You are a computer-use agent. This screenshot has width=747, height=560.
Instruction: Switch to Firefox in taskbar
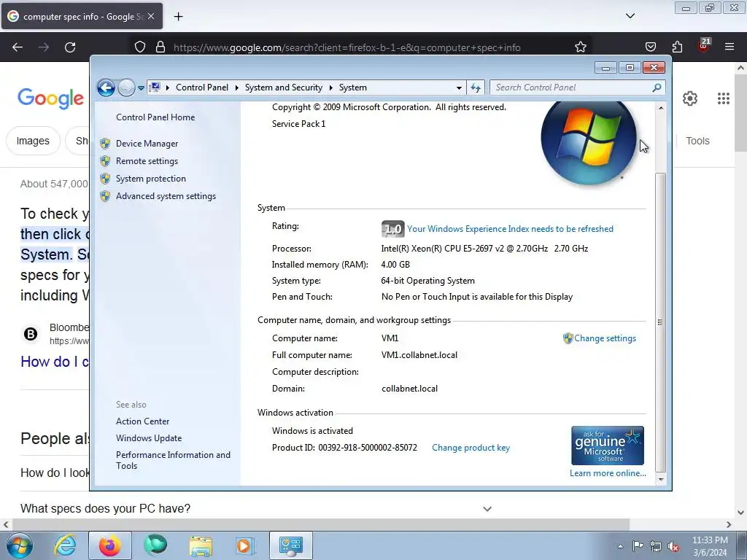[109, 545]
